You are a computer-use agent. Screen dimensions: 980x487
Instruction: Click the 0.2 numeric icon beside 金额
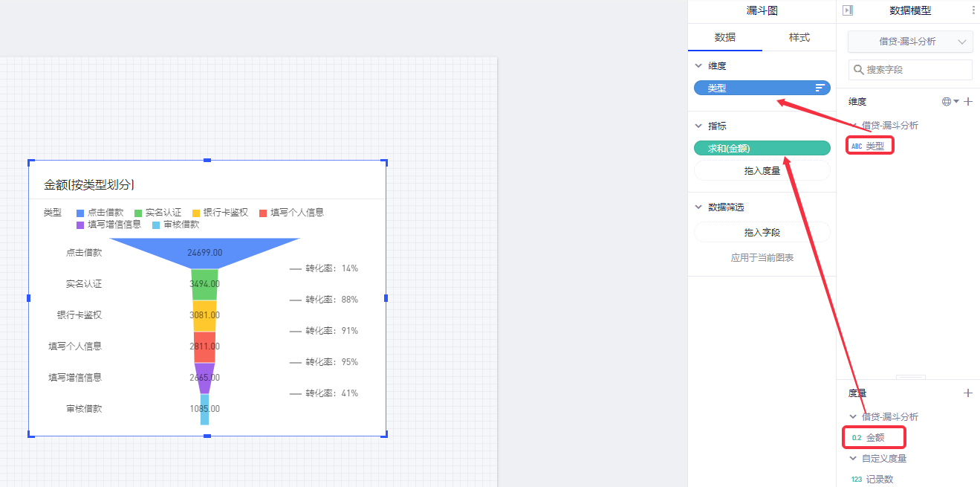[x=857, y=438]
